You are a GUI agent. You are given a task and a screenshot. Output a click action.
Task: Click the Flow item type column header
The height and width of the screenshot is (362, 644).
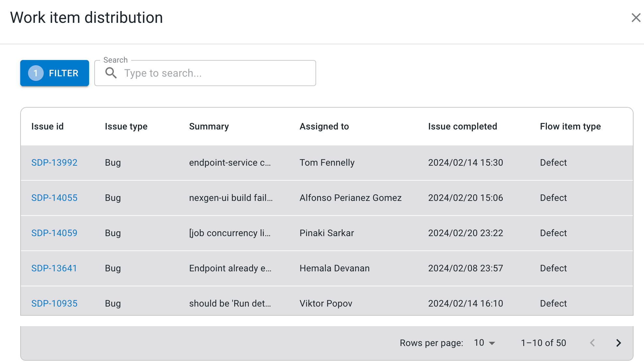tap(570, 126)
